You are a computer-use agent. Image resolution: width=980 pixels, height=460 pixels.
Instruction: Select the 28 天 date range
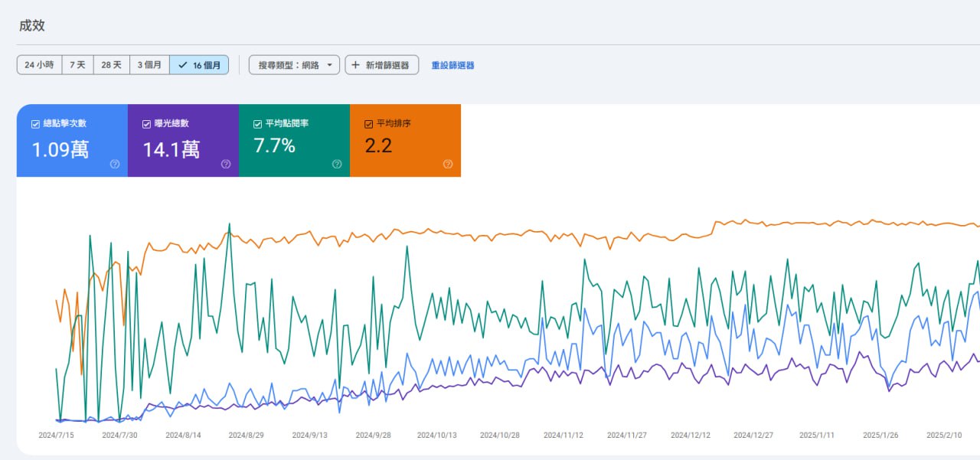coord(111,65)
